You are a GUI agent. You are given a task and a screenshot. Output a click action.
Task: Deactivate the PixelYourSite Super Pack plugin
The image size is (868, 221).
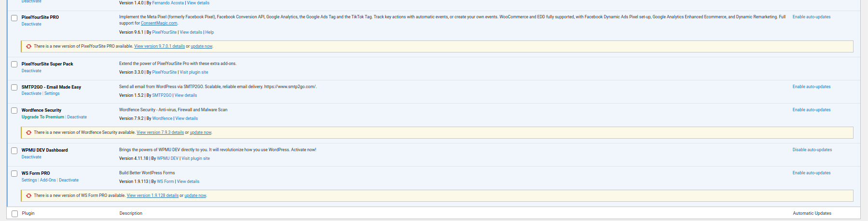pyautogui.click(x=31, y=71)
